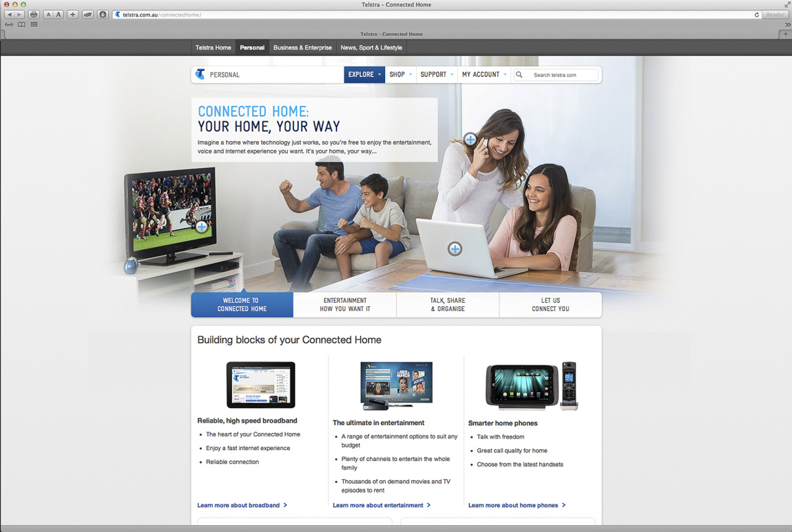Click the entertainment TV thumbnail image
The height and width of the screenshot is (532, 792).
point(397,385)
